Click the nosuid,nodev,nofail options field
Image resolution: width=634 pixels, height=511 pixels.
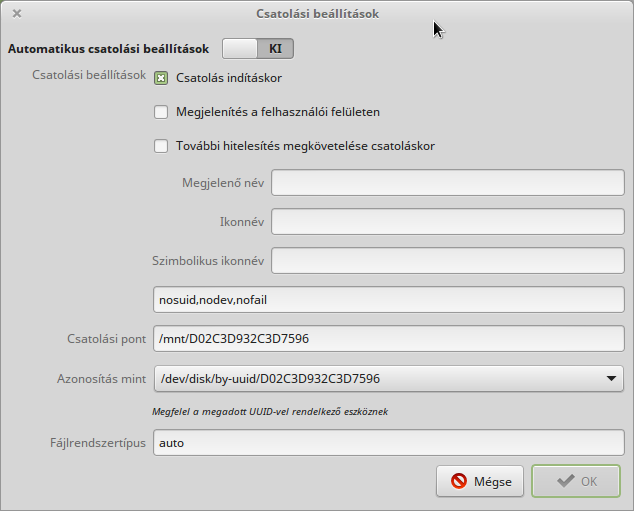point(389,300)
